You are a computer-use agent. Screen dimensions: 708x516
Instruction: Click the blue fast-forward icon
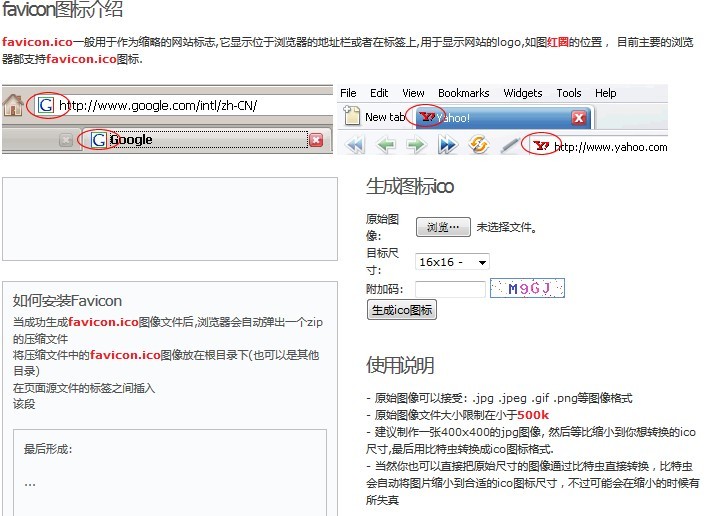447,146
